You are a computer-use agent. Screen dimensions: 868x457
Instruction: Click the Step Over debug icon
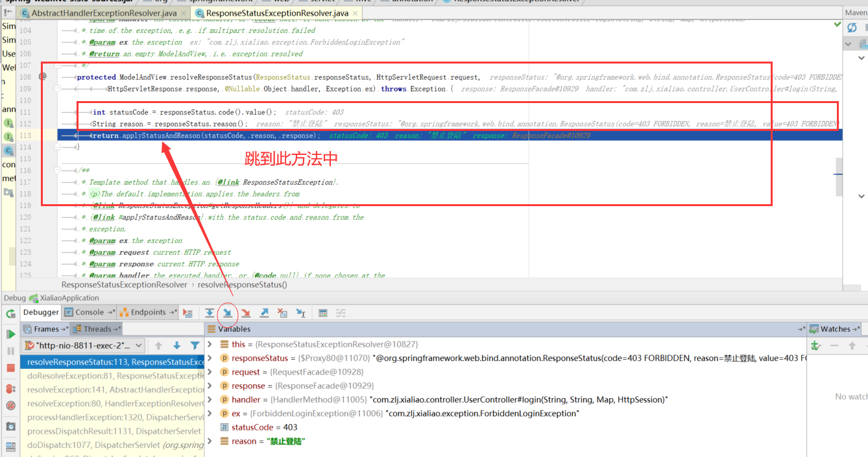click(210, 313)
